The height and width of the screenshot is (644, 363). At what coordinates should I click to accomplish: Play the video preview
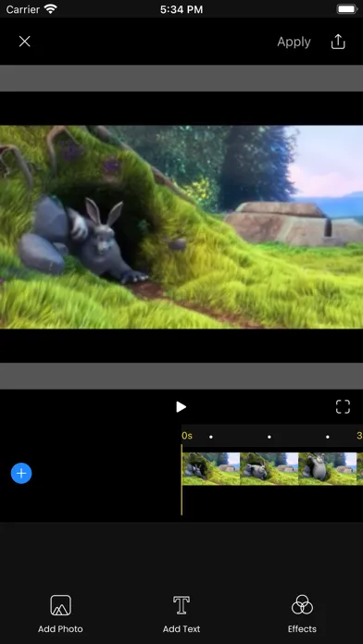[181, 406]
